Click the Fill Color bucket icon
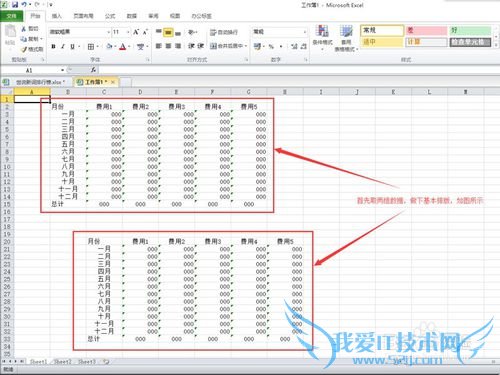Viewport: 500px width, 375px height. tap(109, 47)
